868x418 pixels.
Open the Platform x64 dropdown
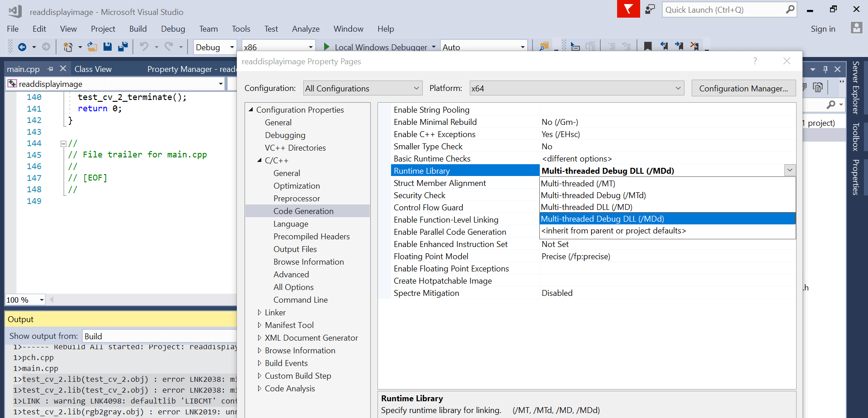576,88
